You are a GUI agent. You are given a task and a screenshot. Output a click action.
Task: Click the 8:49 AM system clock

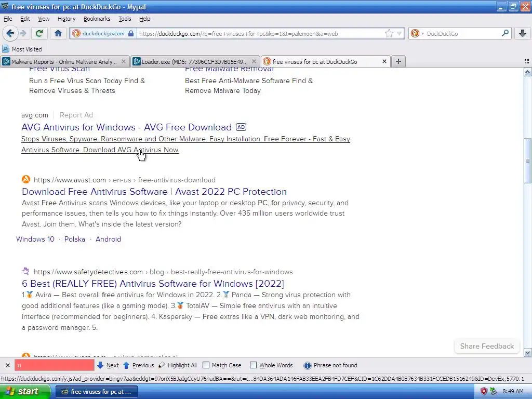[x=513, y=392]
